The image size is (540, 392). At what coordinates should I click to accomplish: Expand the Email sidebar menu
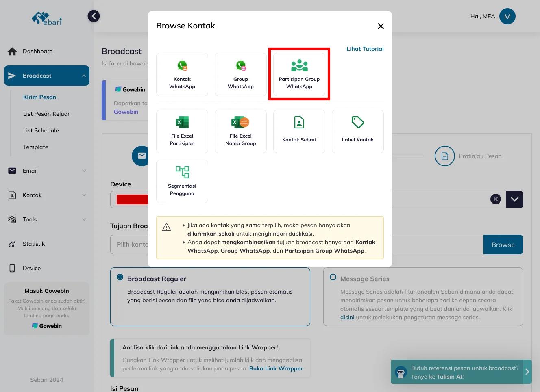[x=47, y=171]
